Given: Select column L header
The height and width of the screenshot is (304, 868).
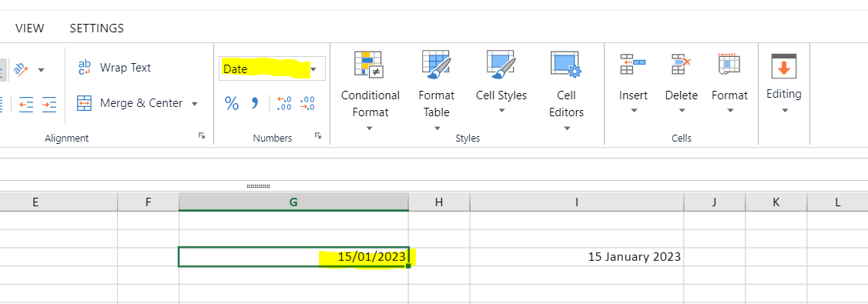Looking at the screenshot, I should (x=837, y=202).
